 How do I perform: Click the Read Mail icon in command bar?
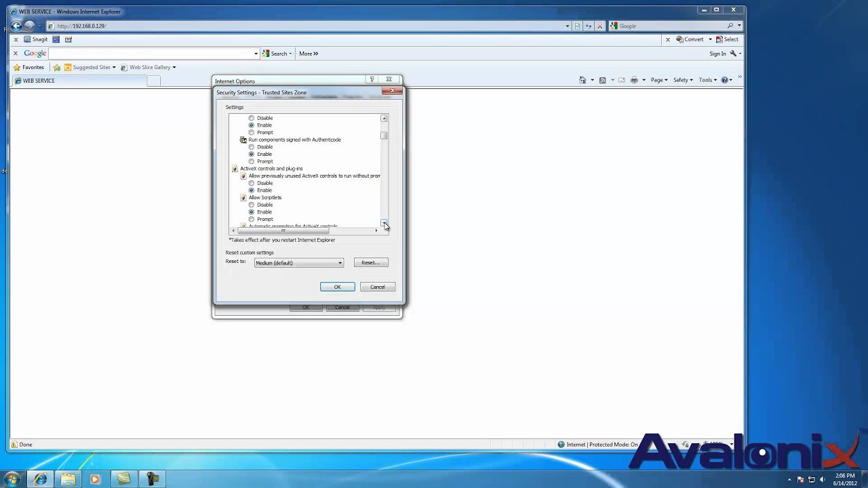[622, 80]
